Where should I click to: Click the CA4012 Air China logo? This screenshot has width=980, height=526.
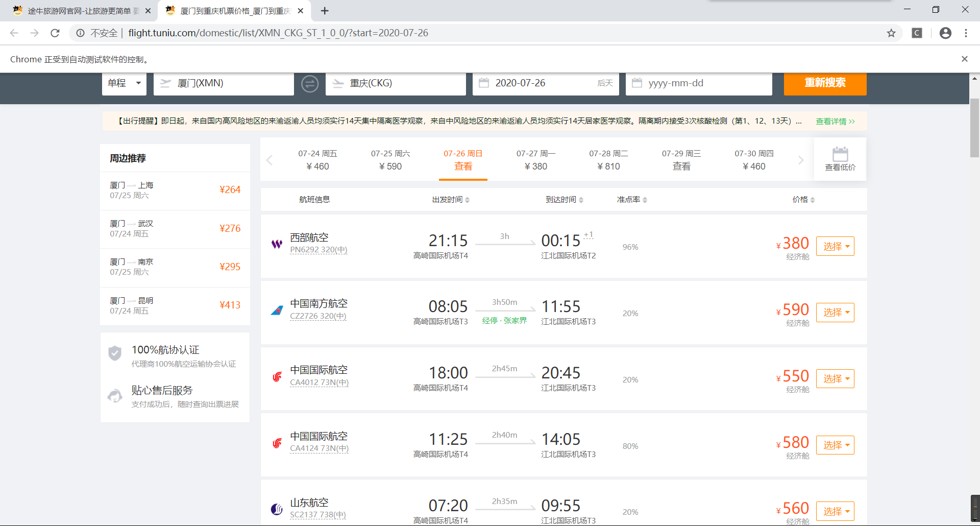click(x=277, y=376)
